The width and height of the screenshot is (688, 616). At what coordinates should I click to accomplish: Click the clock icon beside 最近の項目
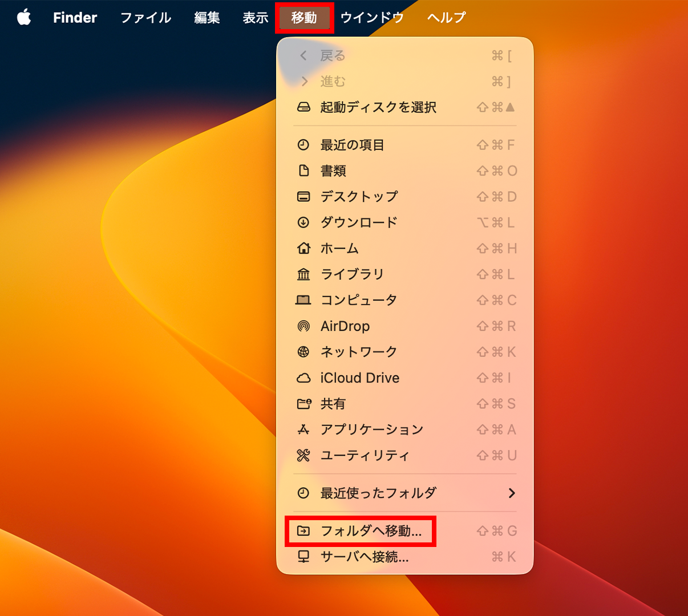pos(303,145)
